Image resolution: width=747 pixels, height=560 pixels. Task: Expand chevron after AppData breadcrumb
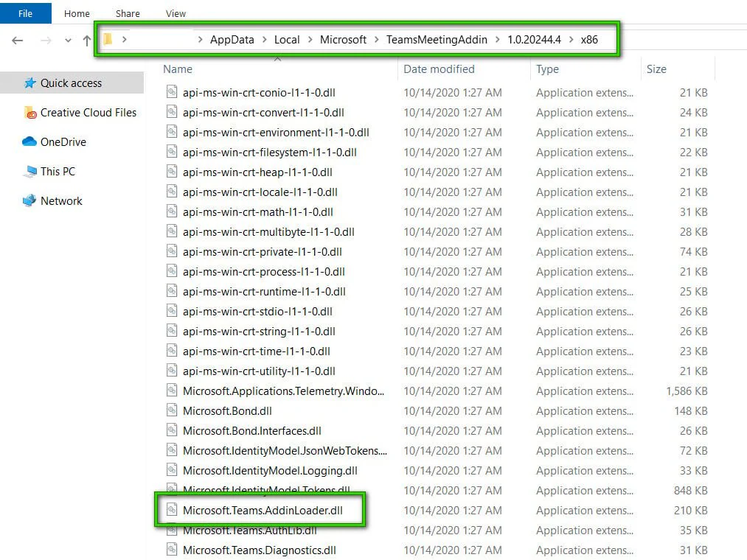click(265, 40)
